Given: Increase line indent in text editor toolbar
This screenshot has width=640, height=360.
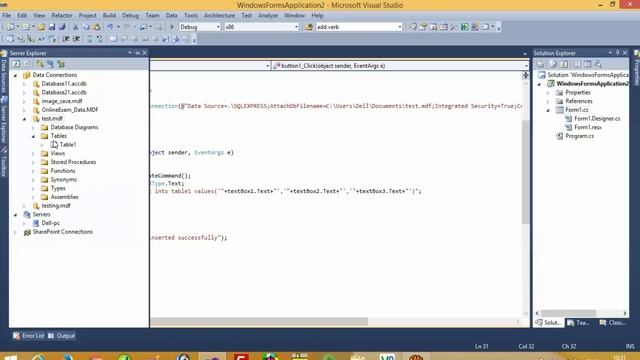Looking at the screenshot, I should (76, 39).
